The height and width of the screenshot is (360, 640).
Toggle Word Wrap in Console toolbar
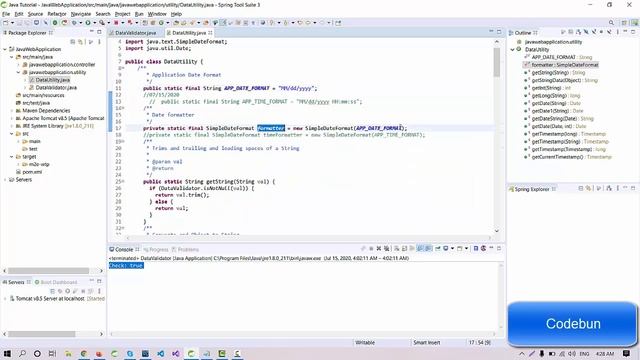[412, 249]
